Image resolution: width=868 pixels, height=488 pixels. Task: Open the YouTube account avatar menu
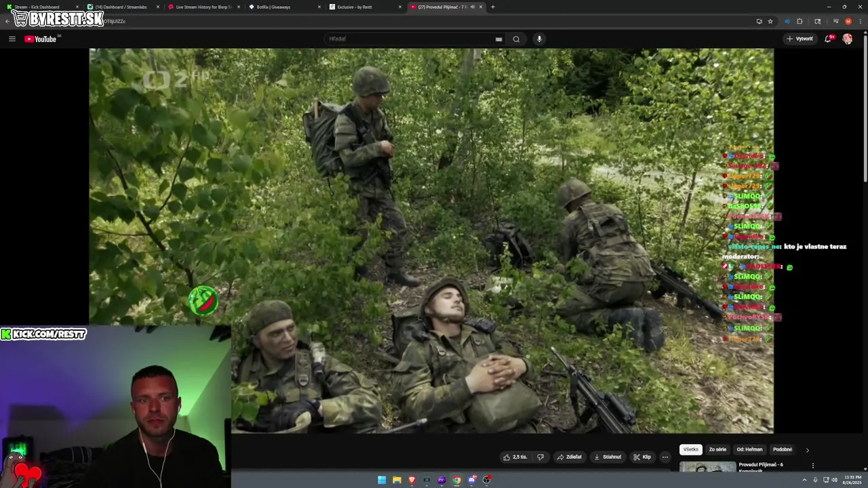848,39
